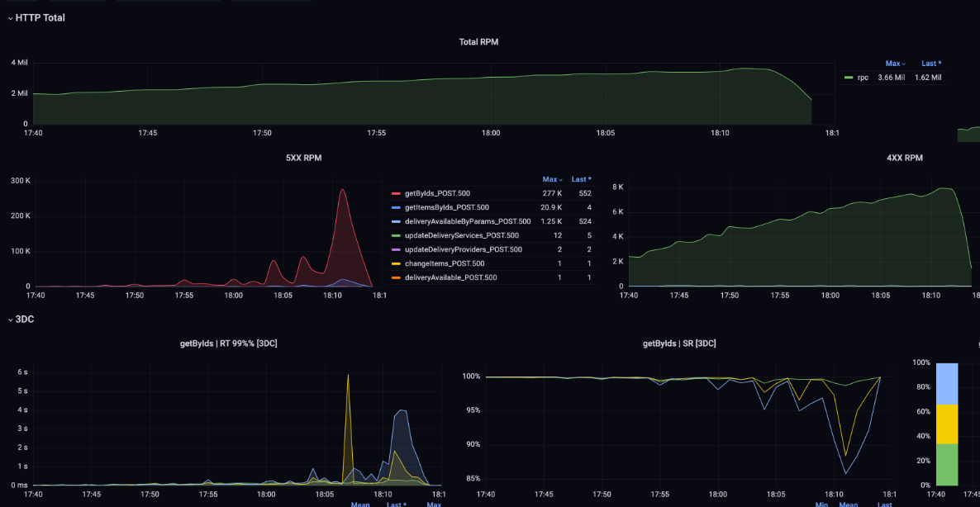Toggle getByIds_POST.500 series in legend
The image size is (980, 507).
tap(438, 193)
